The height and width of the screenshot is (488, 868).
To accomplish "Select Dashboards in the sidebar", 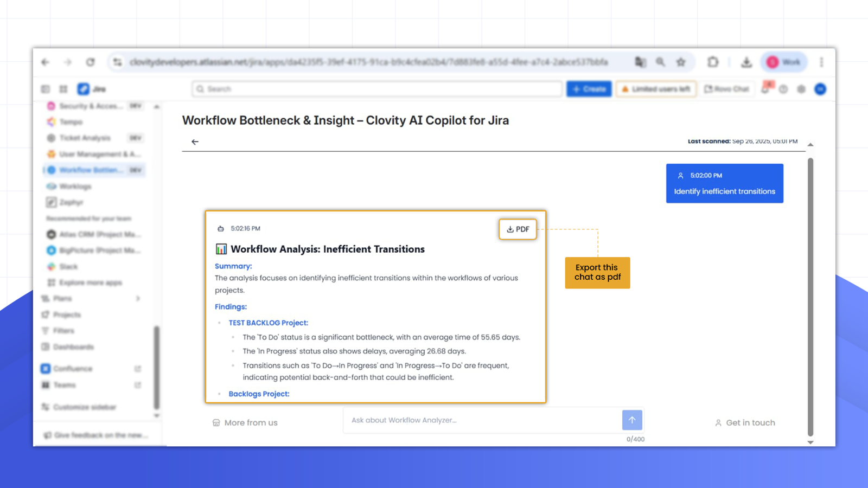I will [x=73, y=347].
